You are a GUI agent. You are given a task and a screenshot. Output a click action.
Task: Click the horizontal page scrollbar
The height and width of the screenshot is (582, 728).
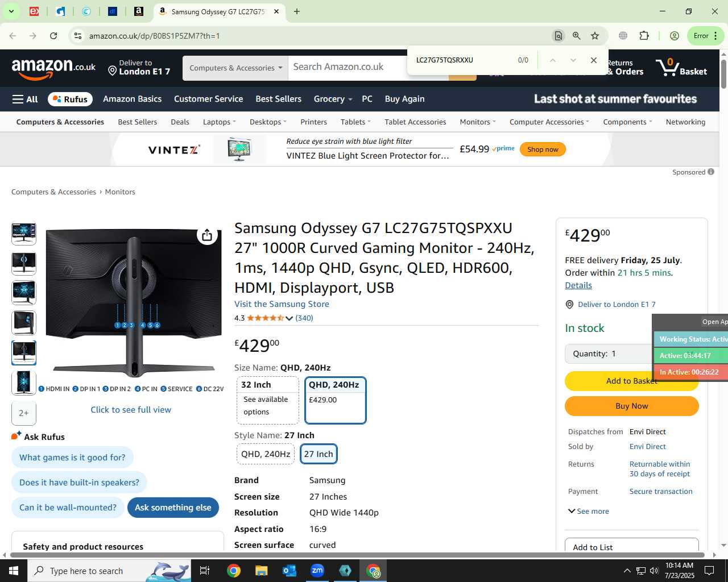pyautogui.click(x=357, y=555)
